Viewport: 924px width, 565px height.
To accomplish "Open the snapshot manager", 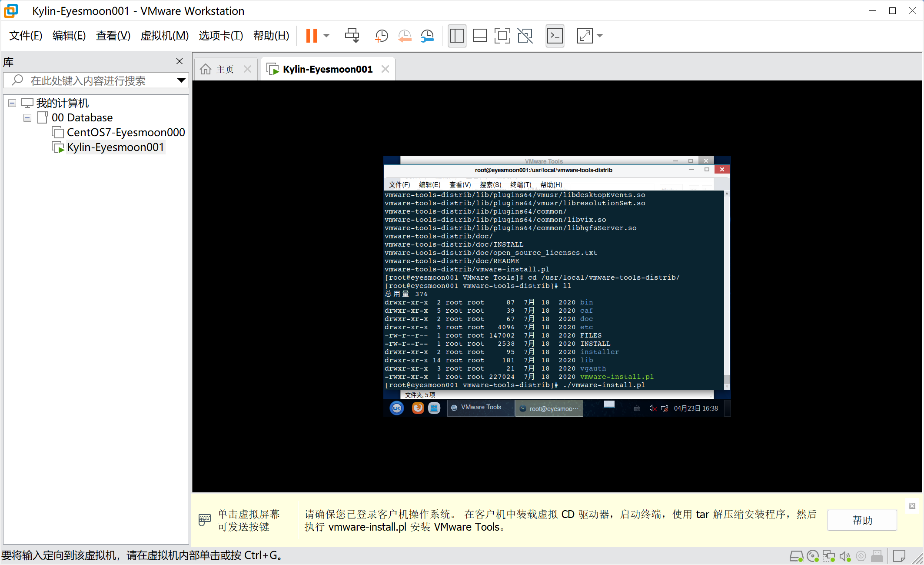I will point(427,36).
